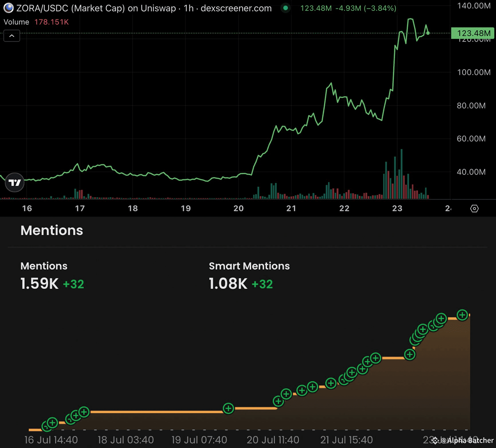
Task: Click the green market status dot
Action: [285, 8]
